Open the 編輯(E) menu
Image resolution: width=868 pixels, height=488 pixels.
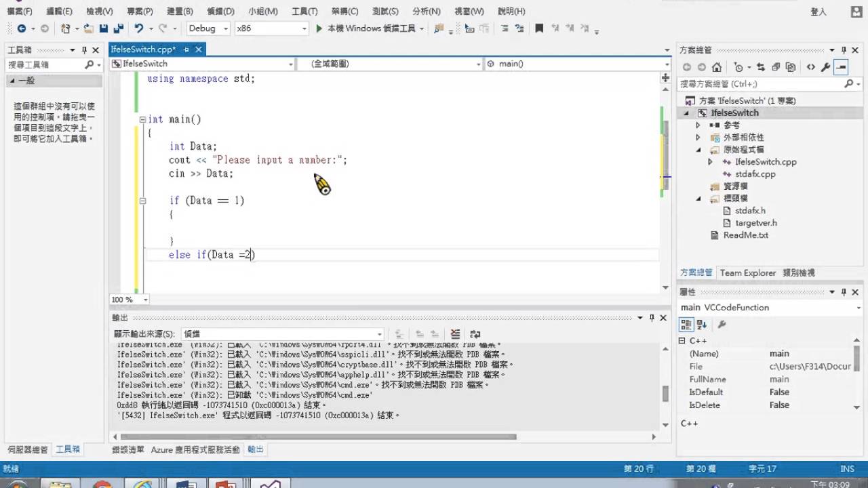[x=59, y=12]
